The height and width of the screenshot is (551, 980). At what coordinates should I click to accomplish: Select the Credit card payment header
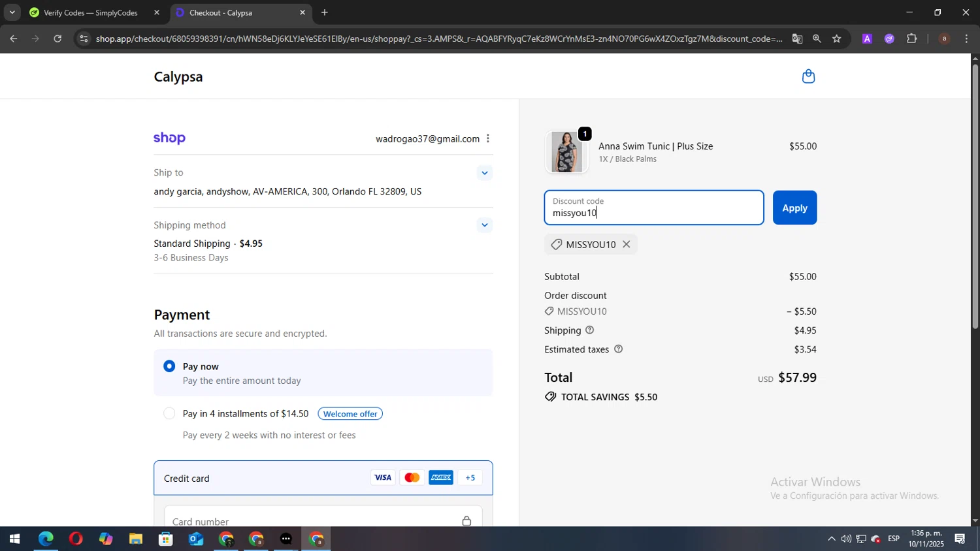tap(323, 478)
